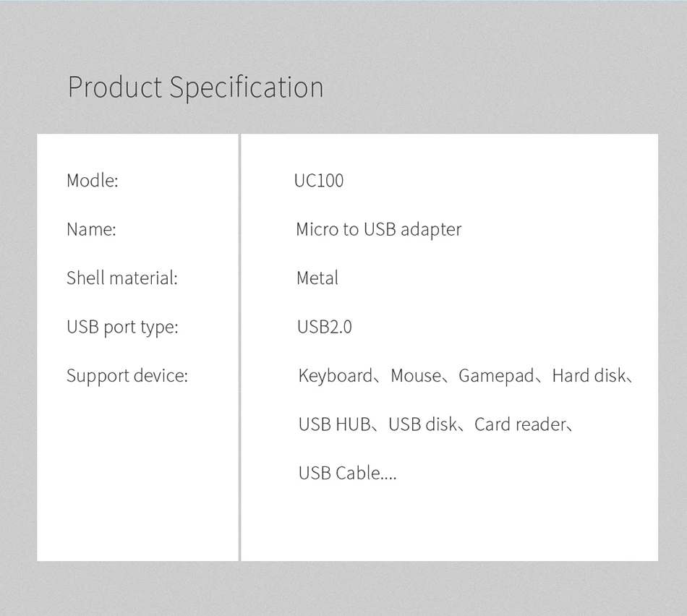
Task: Click the Product Specification heading
Action: click(195, 87)
